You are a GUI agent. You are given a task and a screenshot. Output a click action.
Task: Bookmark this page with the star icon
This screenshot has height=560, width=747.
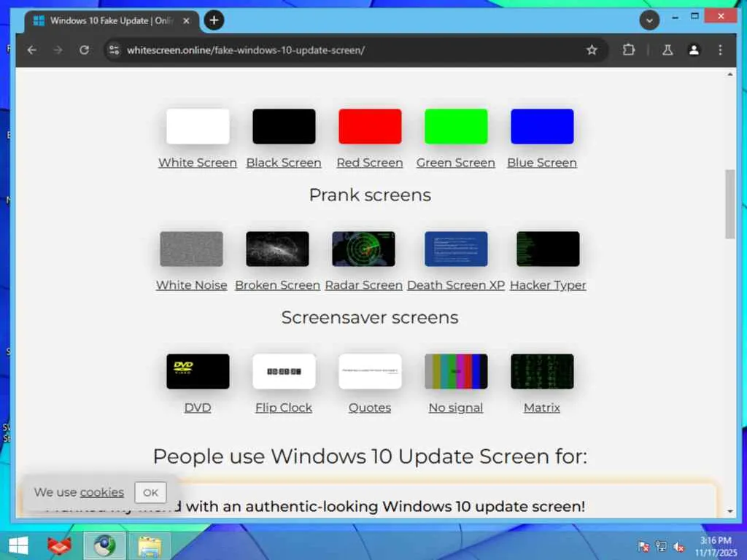point(592,50)
